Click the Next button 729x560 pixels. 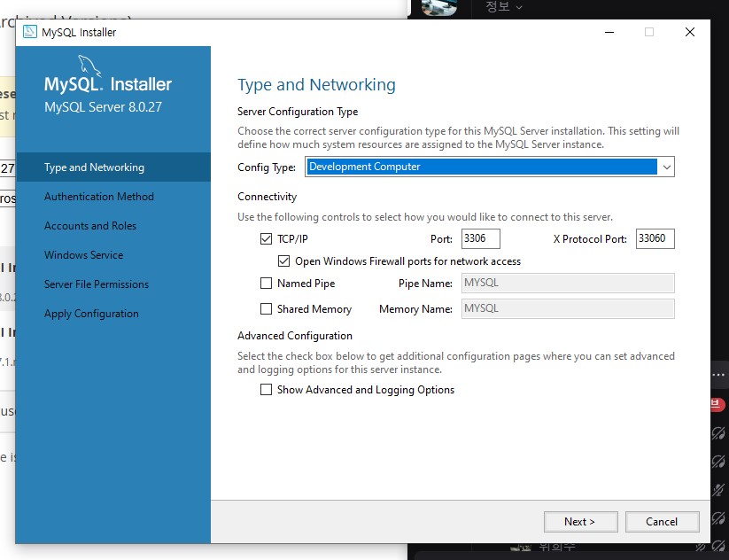581,522
